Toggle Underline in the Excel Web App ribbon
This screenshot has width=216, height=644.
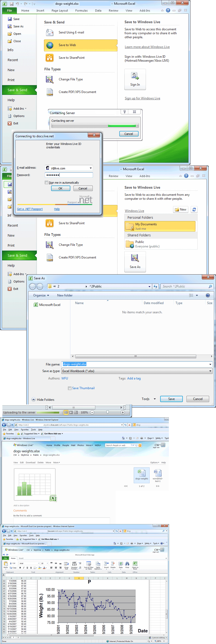[27, 568]
